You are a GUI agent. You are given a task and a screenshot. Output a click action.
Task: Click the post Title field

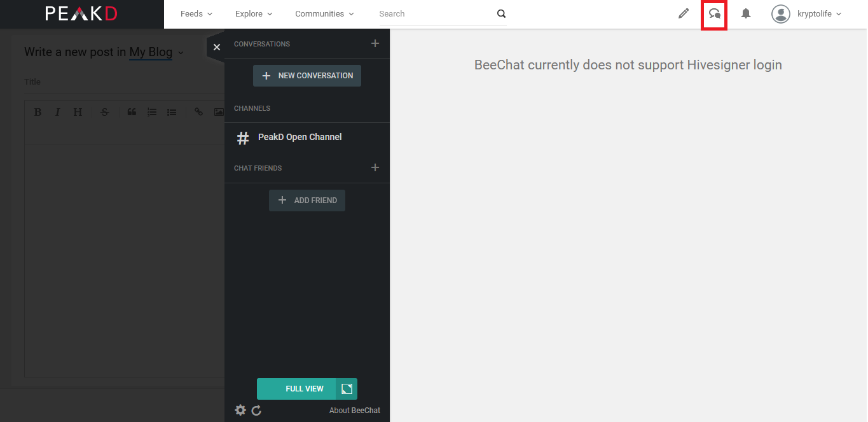pyautogui.click(x=124, y=82)
